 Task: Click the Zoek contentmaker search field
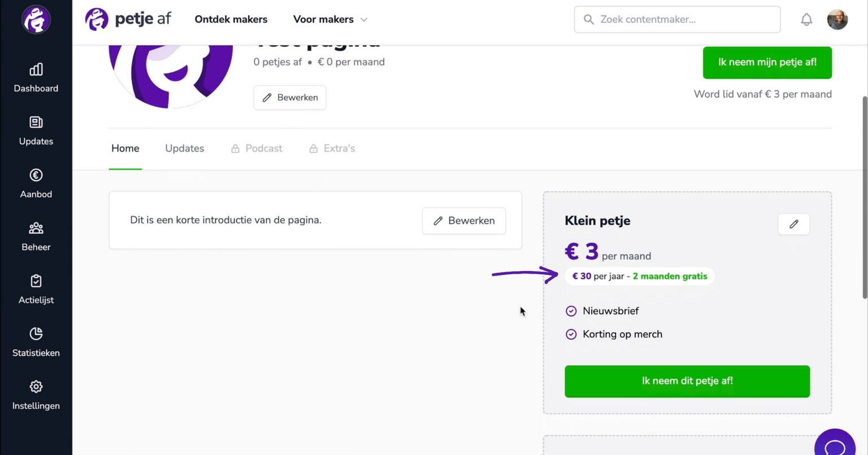click(x=677, y=19)
